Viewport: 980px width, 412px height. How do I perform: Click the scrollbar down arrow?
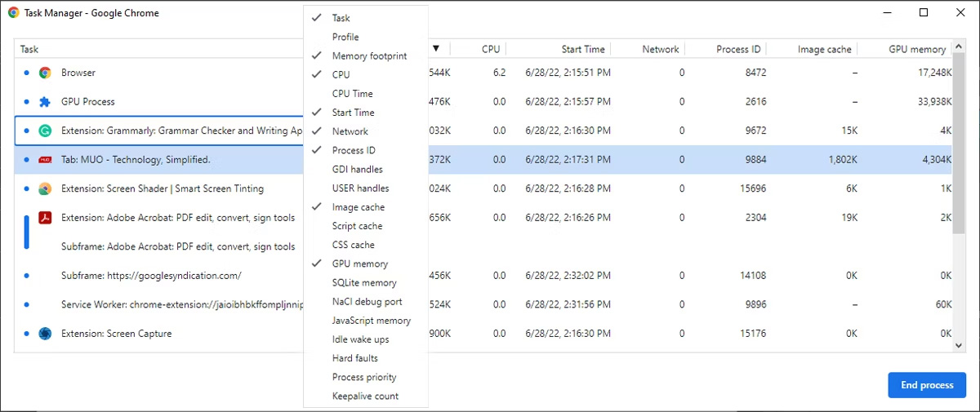960,346
